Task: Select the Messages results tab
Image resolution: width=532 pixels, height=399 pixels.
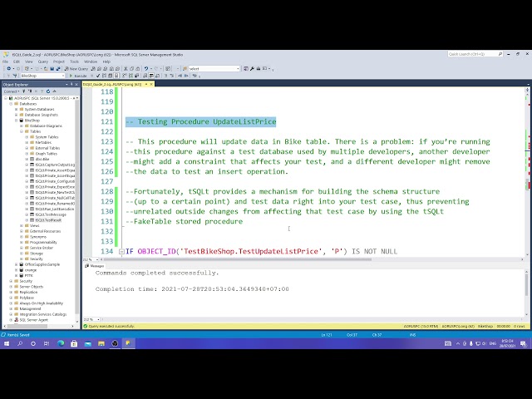Action: (x=95, y=266)
